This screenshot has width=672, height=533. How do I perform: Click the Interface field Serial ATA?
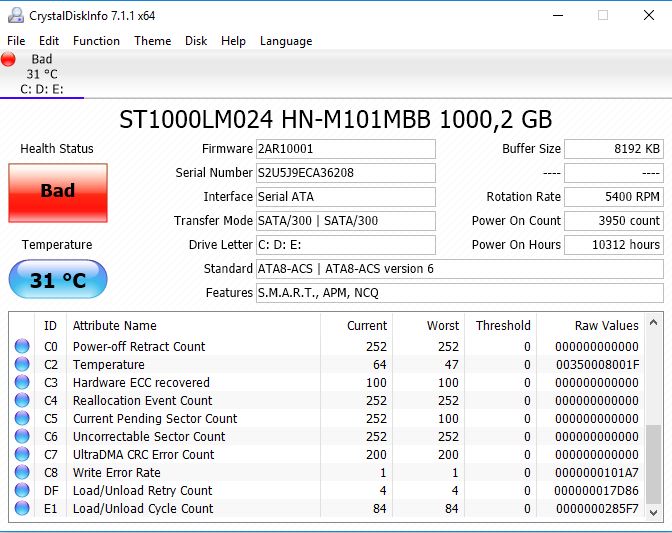pyautogui.click(x=346, y=197)
